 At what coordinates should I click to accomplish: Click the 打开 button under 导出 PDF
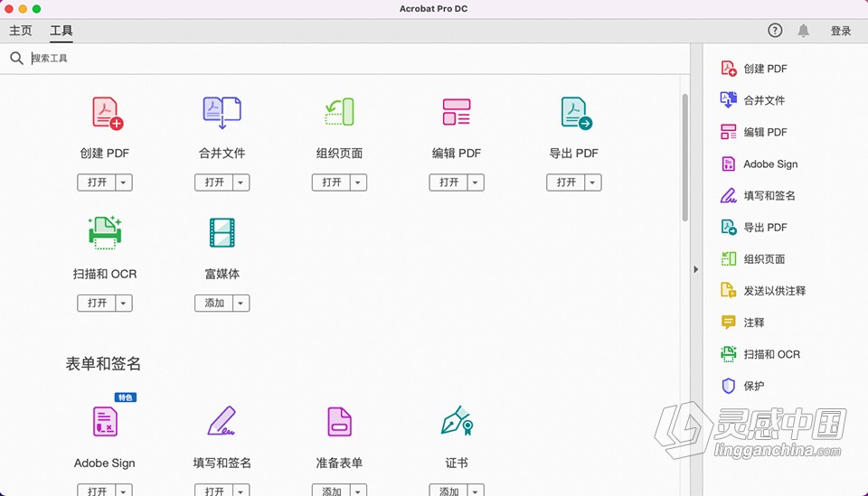coord(566,182)
